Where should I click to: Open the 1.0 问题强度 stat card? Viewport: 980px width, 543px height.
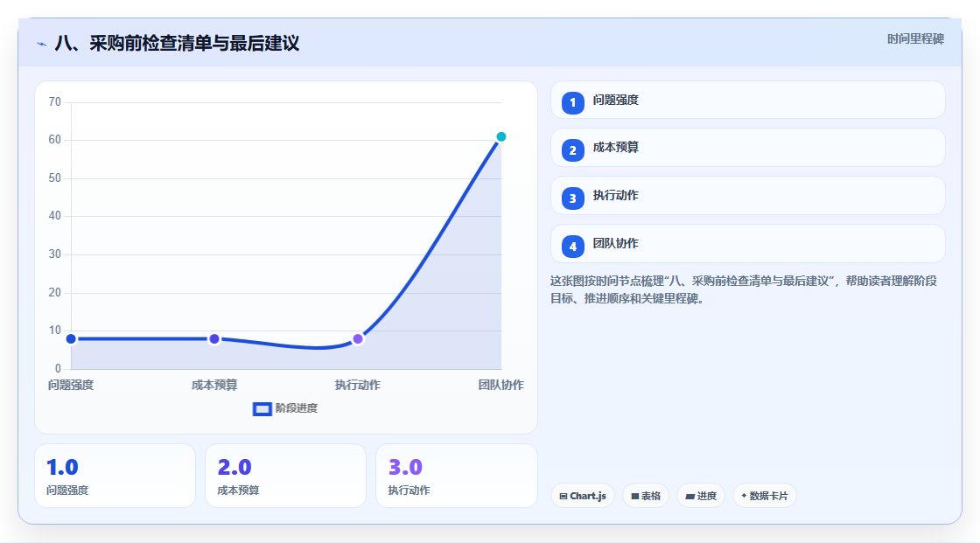tap(115, 477)
